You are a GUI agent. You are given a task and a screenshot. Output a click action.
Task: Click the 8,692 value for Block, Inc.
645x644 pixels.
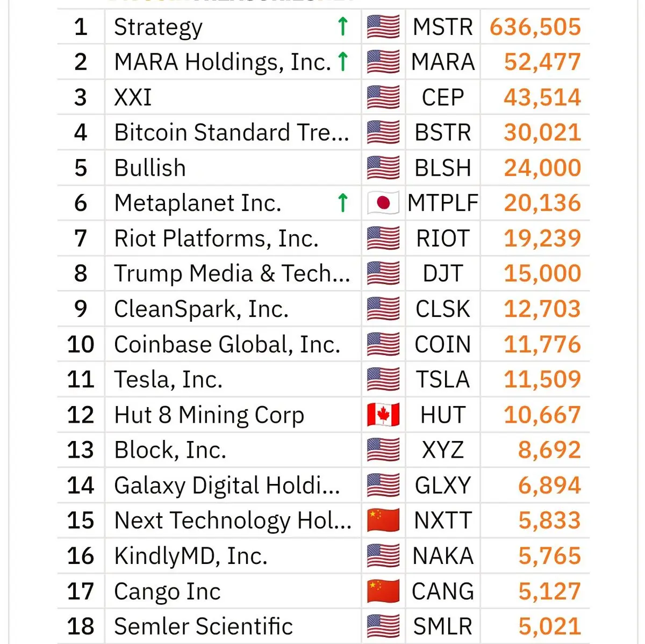pos(550,450)
